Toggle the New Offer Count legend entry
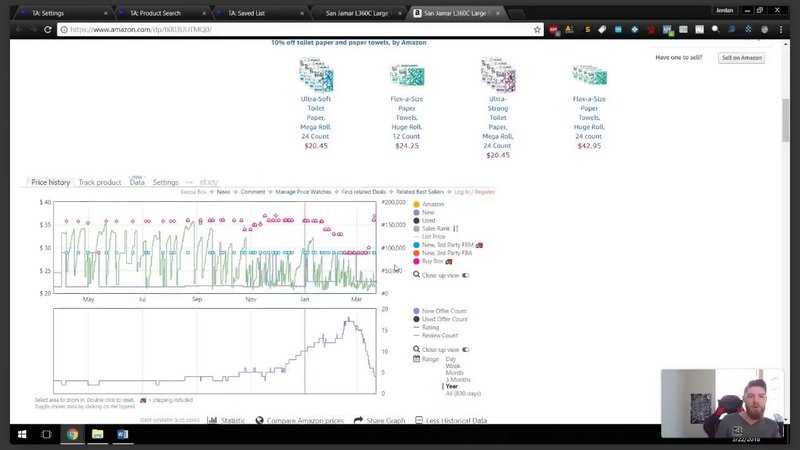Screen dimensions: 800x450 click(x=440, y=311)
